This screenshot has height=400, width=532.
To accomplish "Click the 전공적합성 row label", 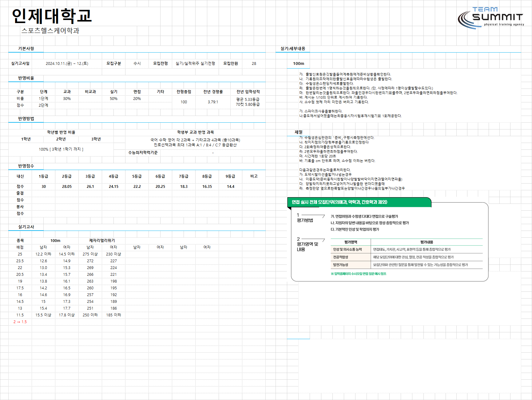I will click(341, 257).
